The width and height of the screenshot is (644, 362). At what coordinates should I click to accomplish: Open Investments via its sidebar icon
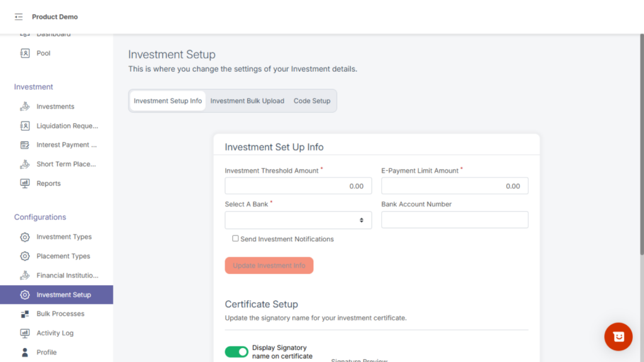25,106
